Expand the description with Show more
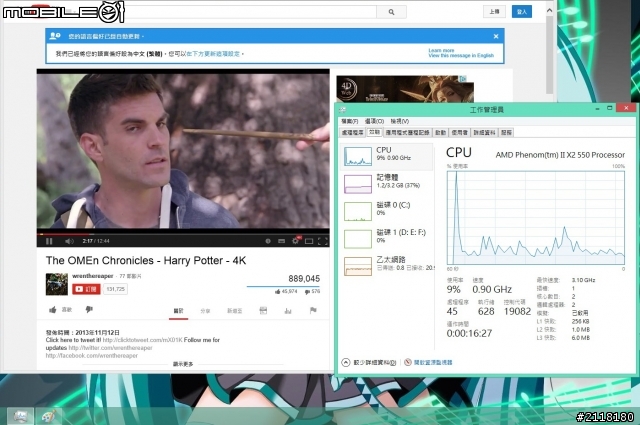The image size is (640, 425). point(183,364)
